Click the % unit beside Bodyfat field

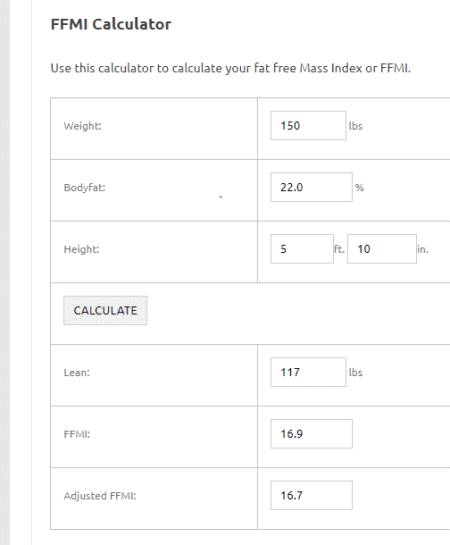pyautogui.click(x=359, y=188)
